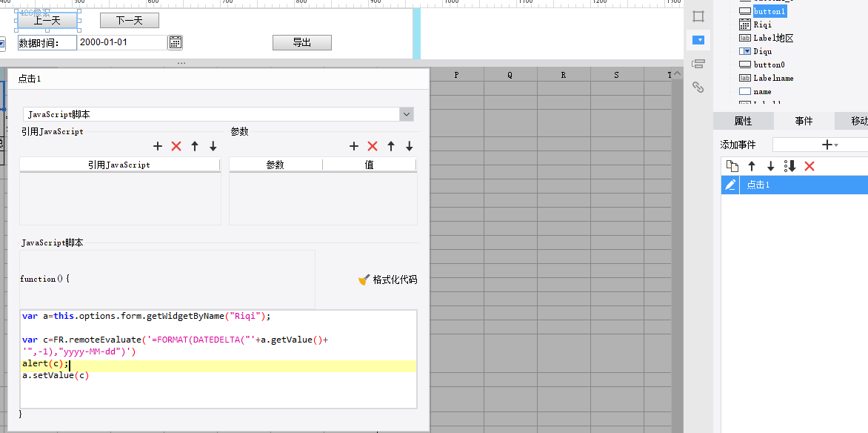Click the 格式化代码 broom icon
Screen dimensions: 868x433
point(364,280)
